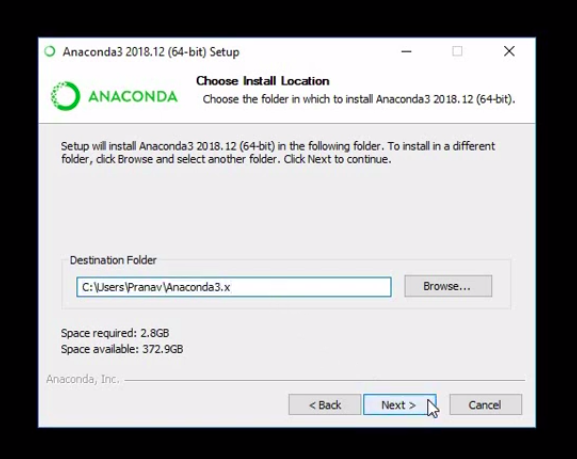Click the setup instructions paragraph
This screenshot has width=577, height=459.
(x=278, y=152)
